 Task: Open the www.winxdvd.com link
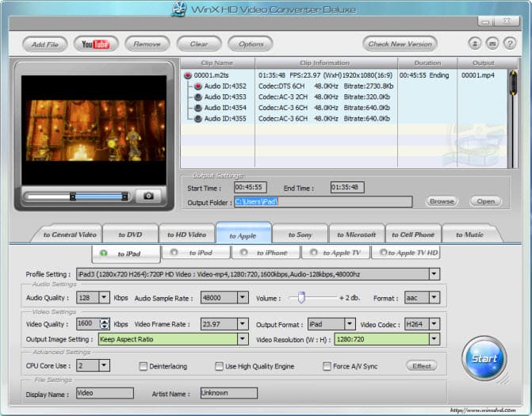[483, 410]
